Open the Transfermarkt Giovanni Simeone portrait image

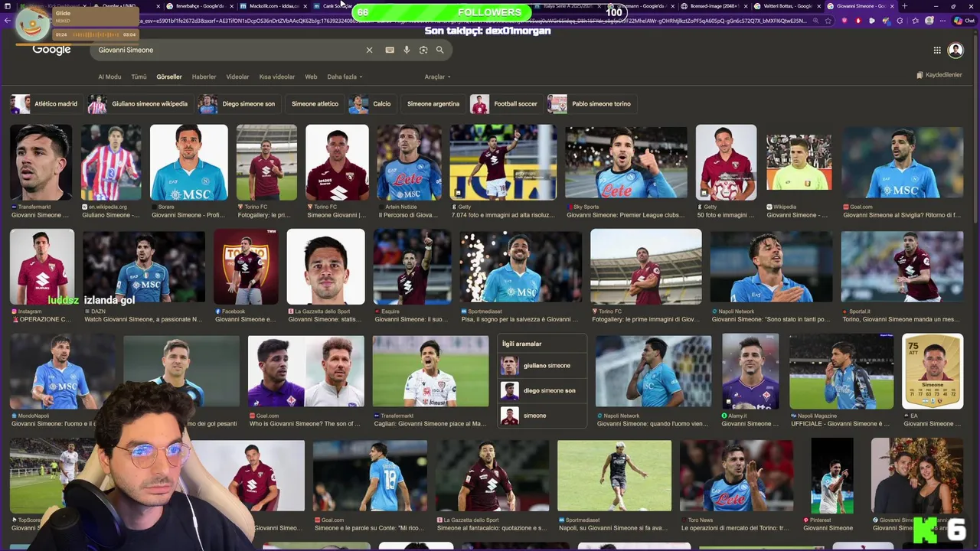[x=41, y=162]
